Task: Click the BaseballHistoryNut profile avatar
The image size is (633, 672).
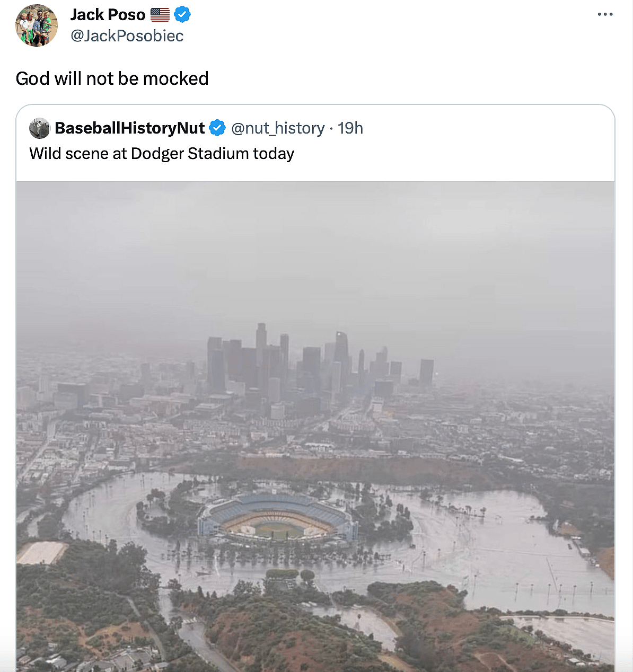Action: 39,128
